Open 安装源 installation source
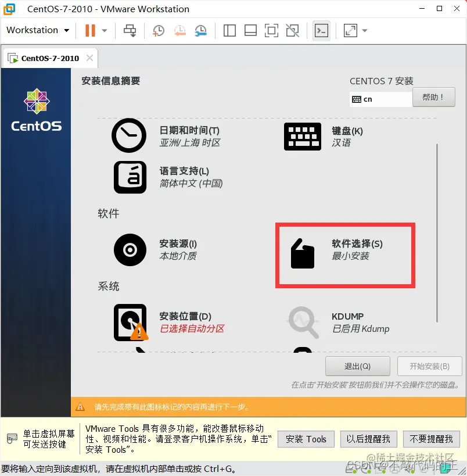 [155, 250]
